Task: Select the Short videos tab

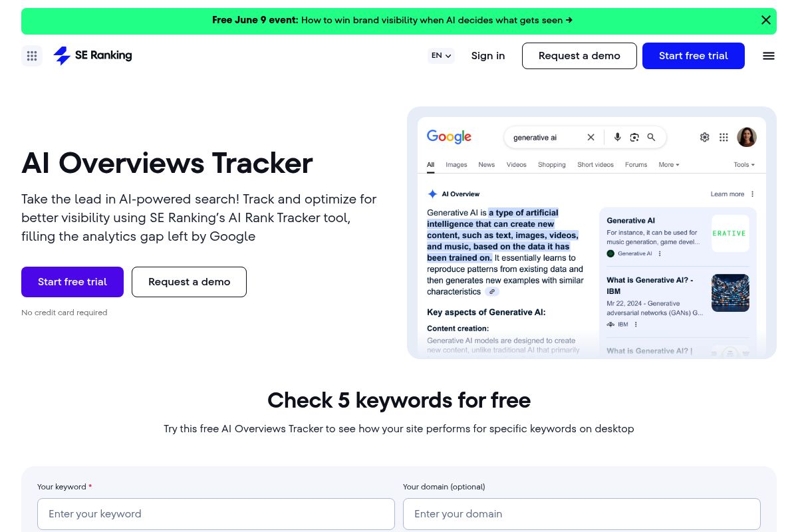Action: pyautogui.click(x=596, y=165)
